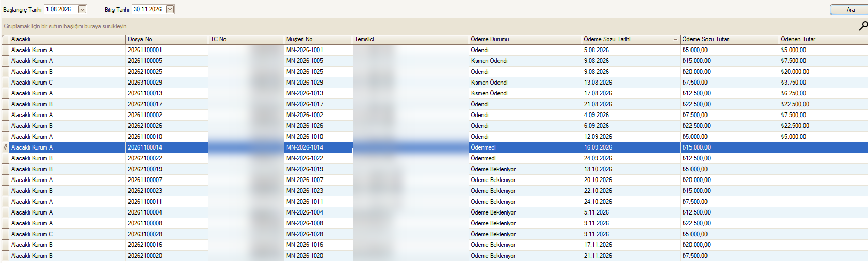
Task: Sort by Dosya No column header
Action: tap(167, 39)
